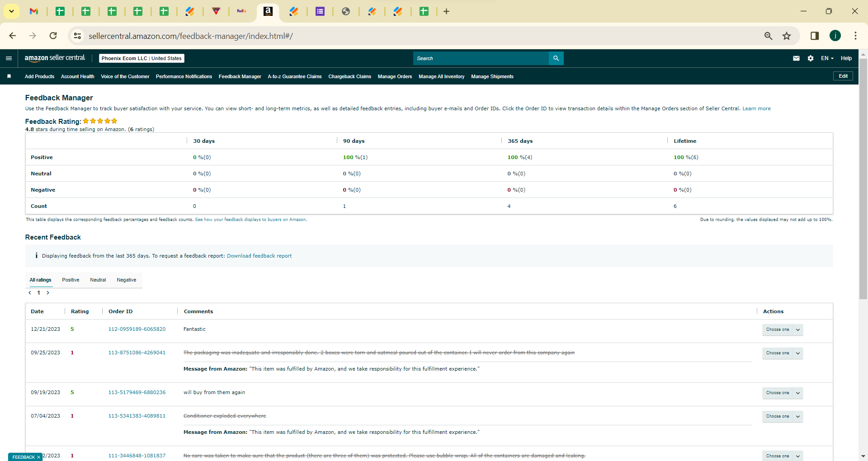868x461 pixels.
Task: Click the Edit button in the favorites bar
Action: [x=843, y=76]
